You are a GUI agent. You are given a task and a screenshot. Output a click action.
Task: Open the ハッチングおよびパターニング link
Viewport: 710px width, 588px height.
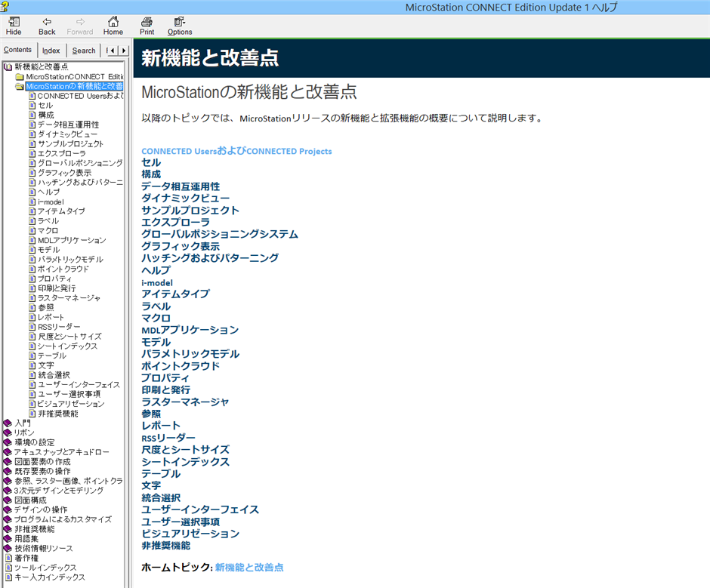click(x=210, y=258)
